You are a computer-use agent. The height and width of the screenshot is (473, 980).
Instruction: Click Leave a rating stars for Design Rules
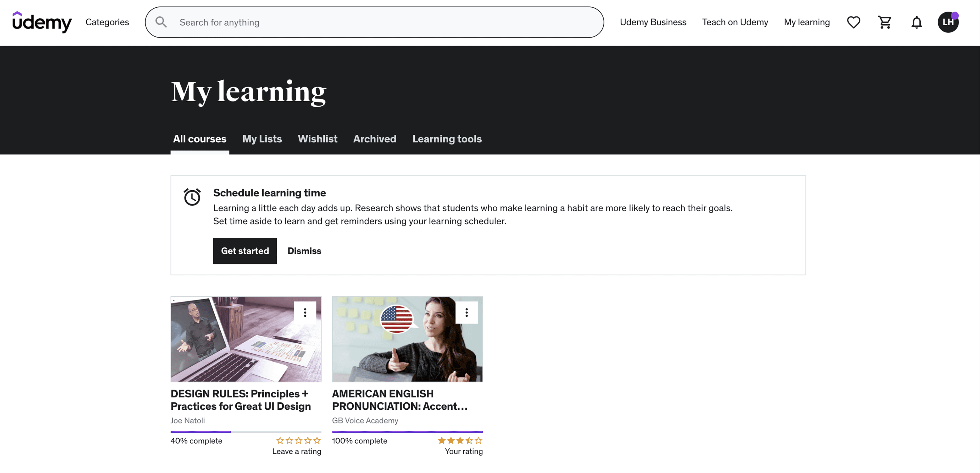(x=298, y=441)
